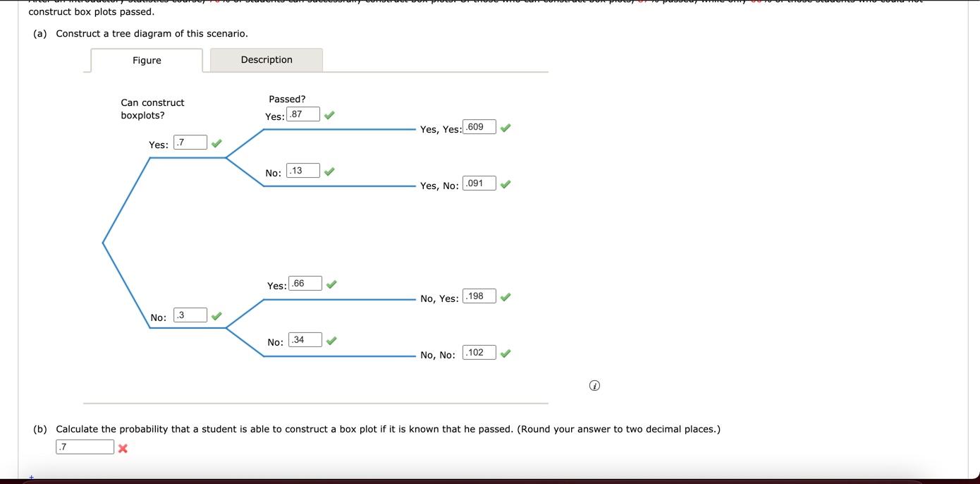
Task: Click the info icon below the tree diagram
Action: (594, 385)
